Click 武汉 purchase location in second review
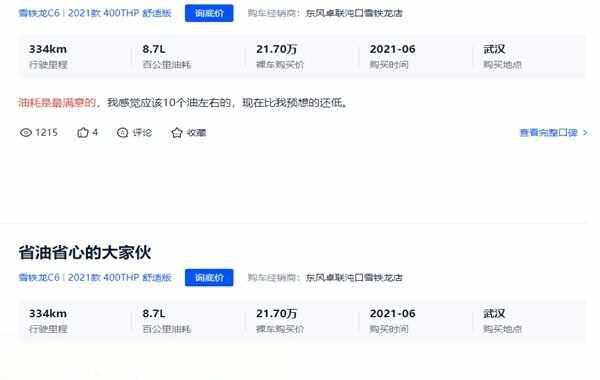 tap(494, 313)
